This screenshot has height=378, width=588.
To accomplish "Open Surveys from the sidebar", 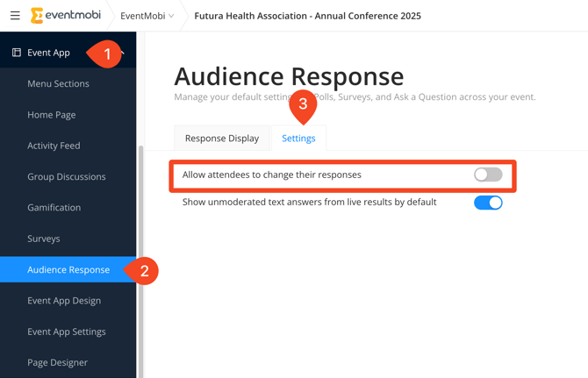I will 44,239.
